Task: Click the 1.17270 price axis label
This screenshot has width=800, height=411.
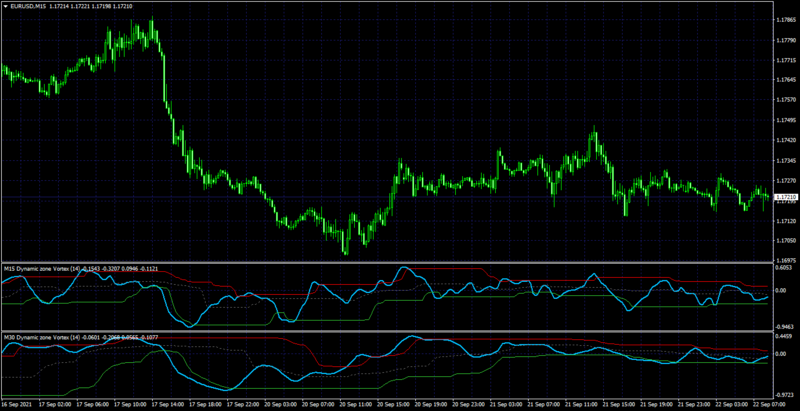Action: coord(785,181)
